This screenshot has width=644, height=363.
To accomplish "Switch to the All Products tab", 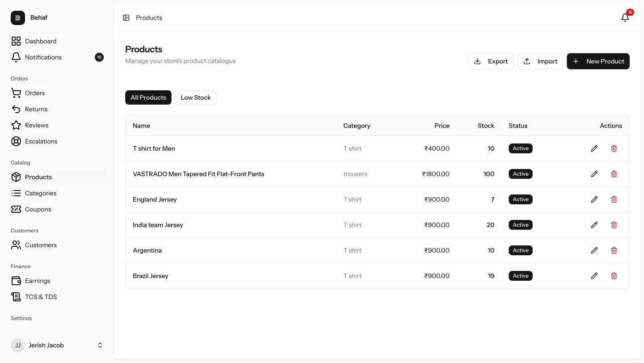I will (x=148, y=97).
